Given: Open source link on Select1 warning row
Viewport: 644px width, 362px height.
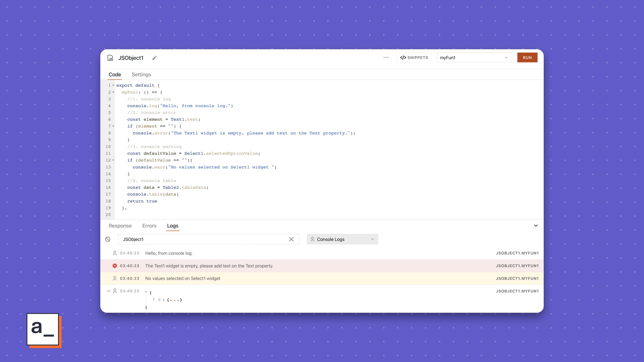Looking at the screenshot, I should pos(517,279).
